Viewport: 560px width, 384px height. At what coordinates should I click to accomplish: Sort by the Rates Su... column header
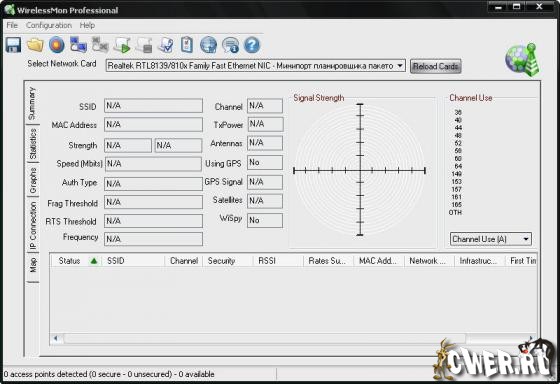click(329, 261)
